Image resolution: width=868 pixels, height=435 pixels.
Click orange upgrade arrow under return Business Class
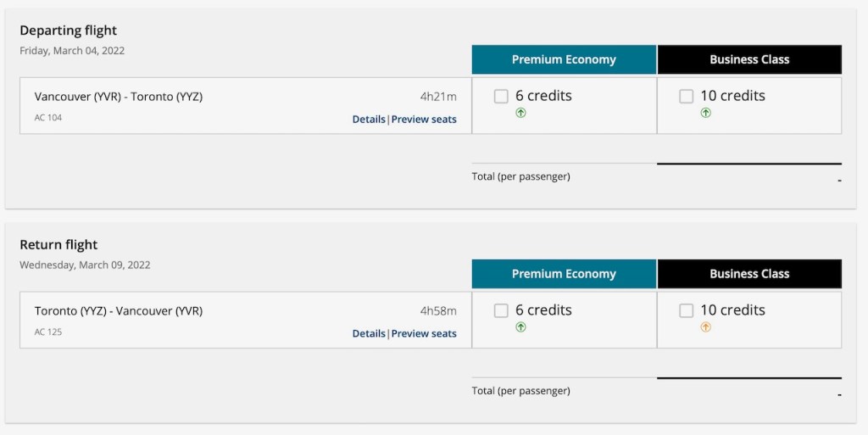pos(705,327)
